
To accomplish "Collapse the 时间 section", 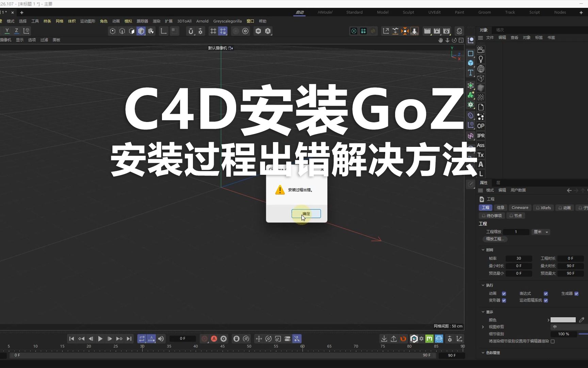I will coord(483,250).
